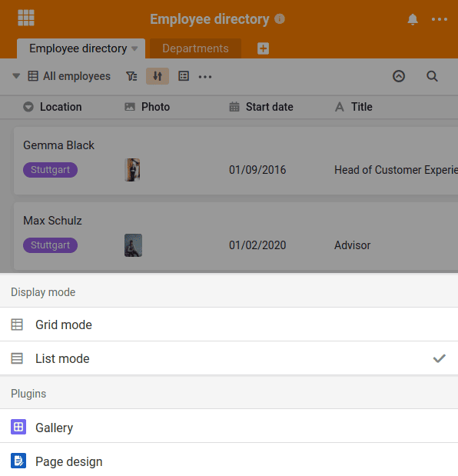Select Grid mode option

tap(229, 325)
